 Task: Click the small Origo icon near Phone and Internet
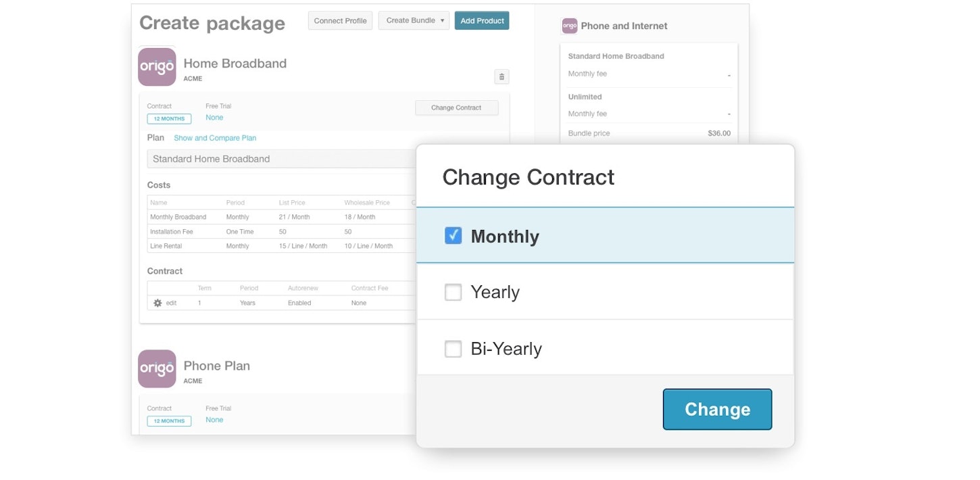pyautogui.click(x=570, y=26)
